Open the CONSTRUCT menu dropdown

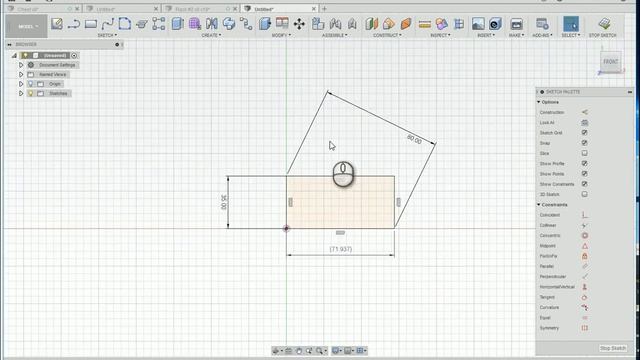tap(387, 35)
